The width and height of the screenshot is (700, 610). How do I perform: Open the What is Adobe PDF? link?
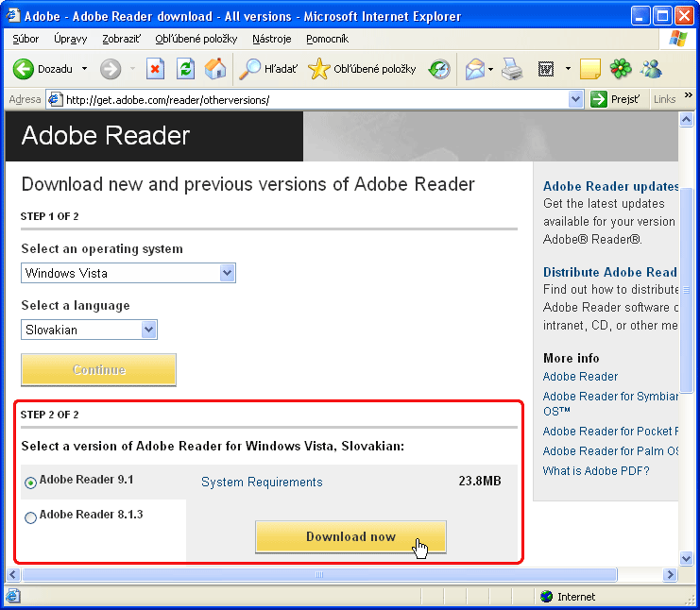(x=596, y=471)
